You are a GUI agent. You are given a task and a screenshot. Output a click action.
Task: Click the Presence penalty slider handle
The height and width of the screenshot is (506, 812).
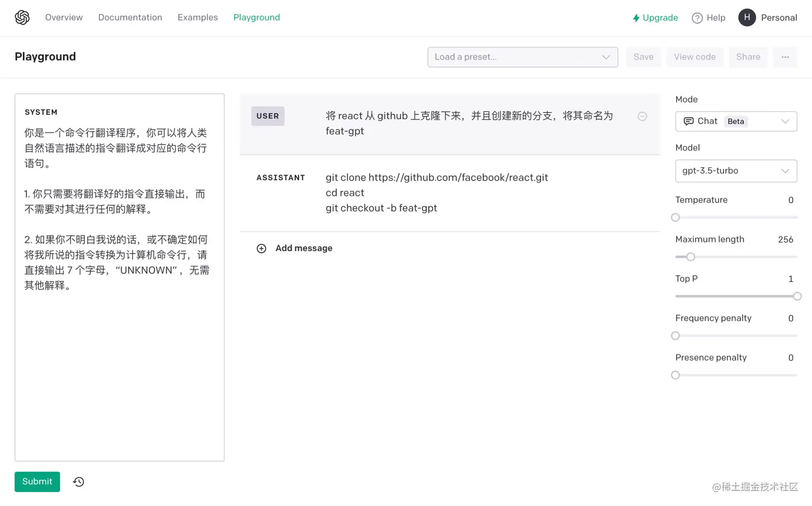tap(676, 375)
